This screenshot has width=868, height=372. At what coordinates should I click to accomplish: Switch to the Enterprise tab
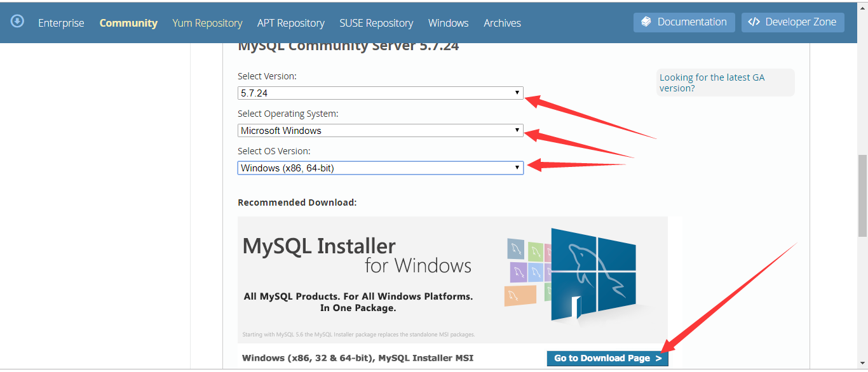pyautogui.click(x=61, y=22)
